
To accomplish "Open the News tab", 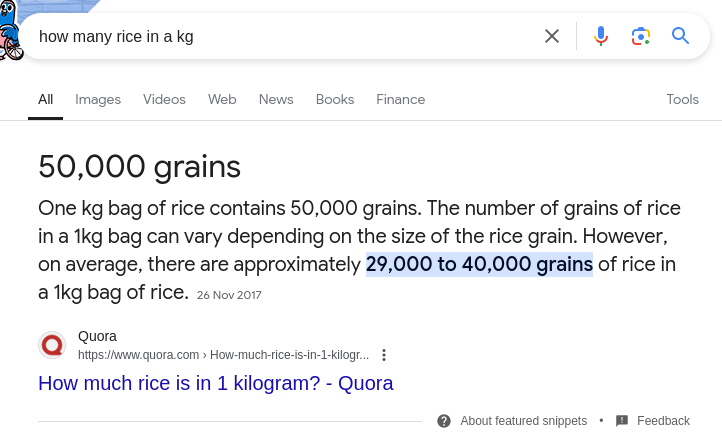I will click(x=276, y=99).
